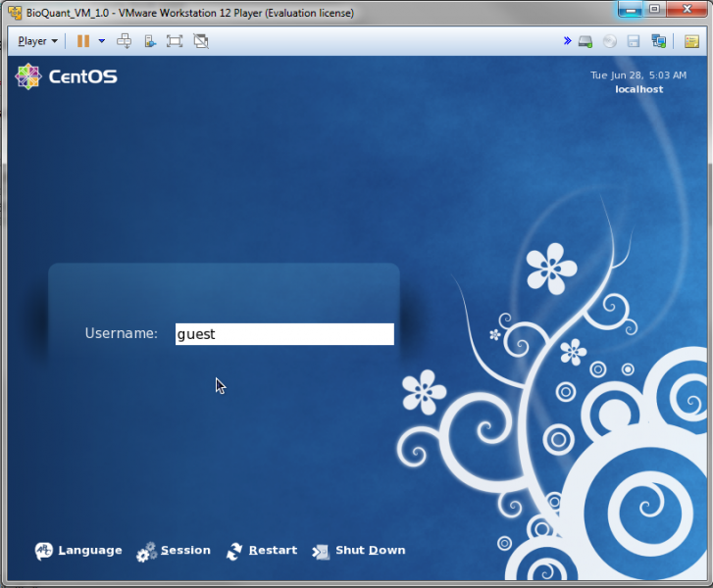
Task: Pause the virtual machine
Action: (83, 41)
